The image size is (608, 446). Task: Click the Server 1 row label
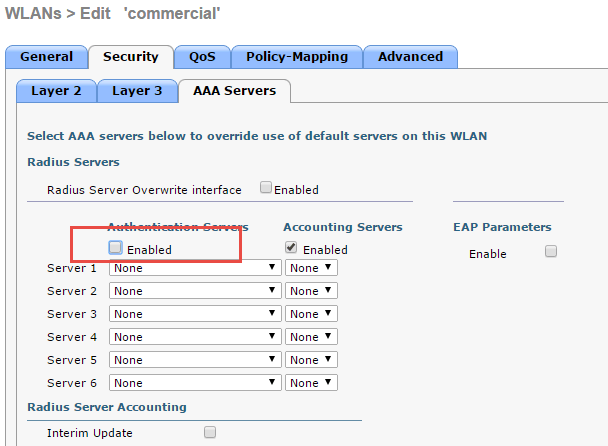tap(72, 268)
